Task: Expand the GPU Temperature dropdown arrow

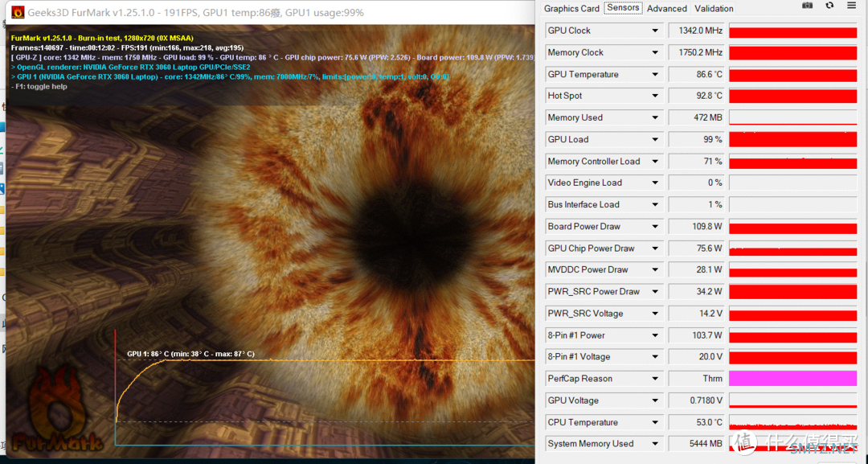Action: pyautogui.click(x=655, y=74)
